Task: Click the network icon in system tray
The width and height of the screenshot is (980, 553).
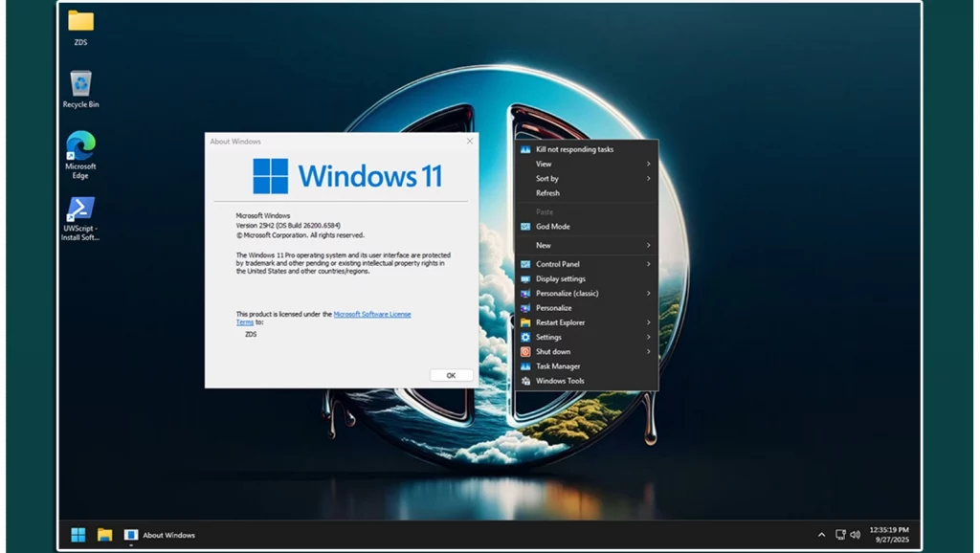Action: click(839, 535)
